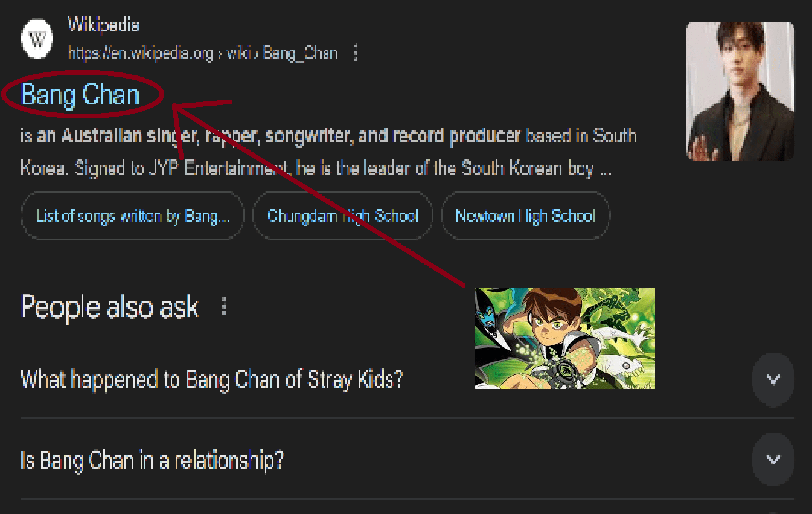Select the List of songs written by Bang chip

pyautogui.click(x=133, y=216)
